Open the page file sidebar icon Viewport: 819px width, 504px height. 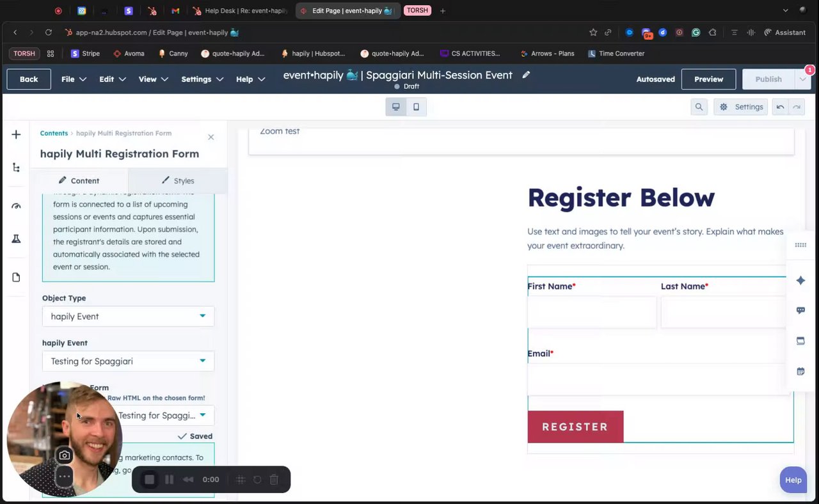coord(16,277)
